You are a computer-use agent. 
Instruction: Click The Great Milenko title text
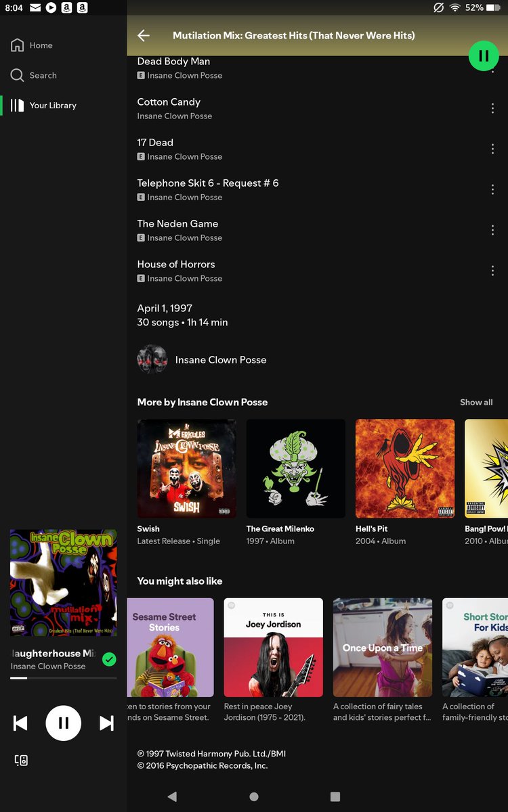click(280, 528)
